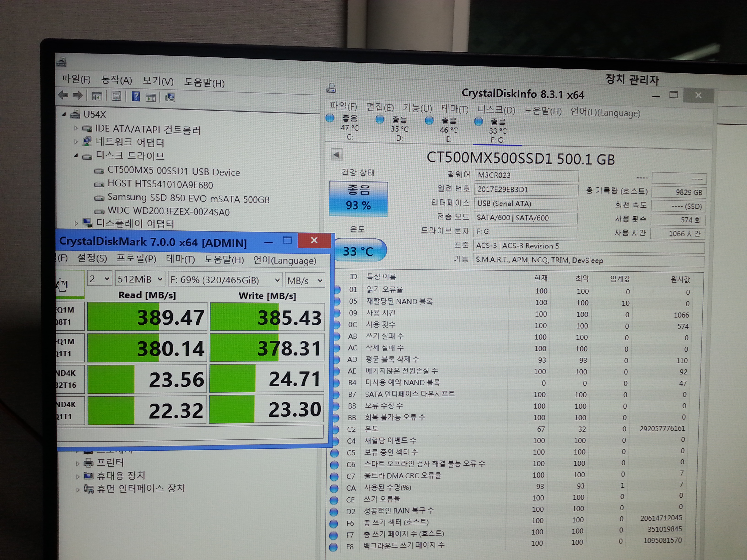
Task: Click the serial number field 2017E29EB3D1
Action: tap(526, 190)
